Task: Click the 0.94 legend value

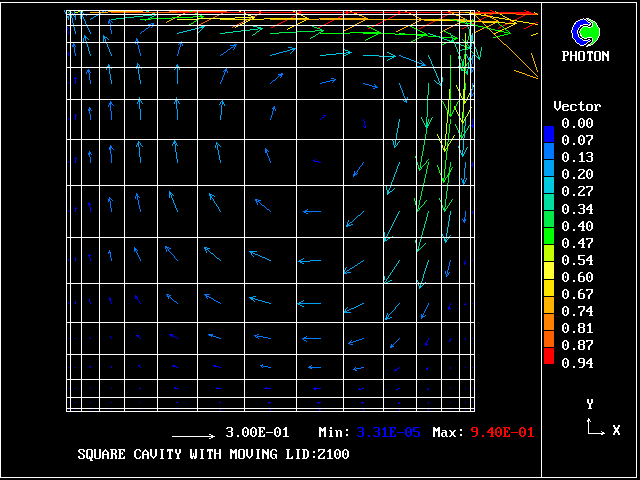Action: point(577,362)
